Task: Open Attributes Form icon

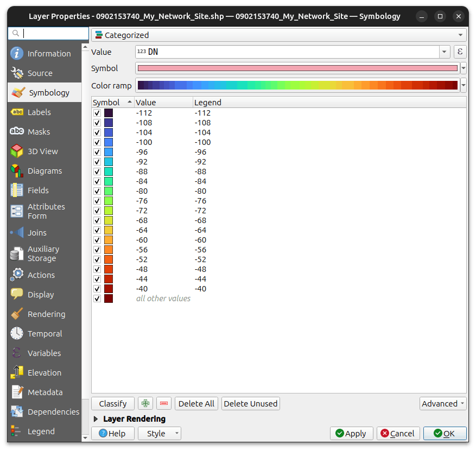Action: point(17,211)
